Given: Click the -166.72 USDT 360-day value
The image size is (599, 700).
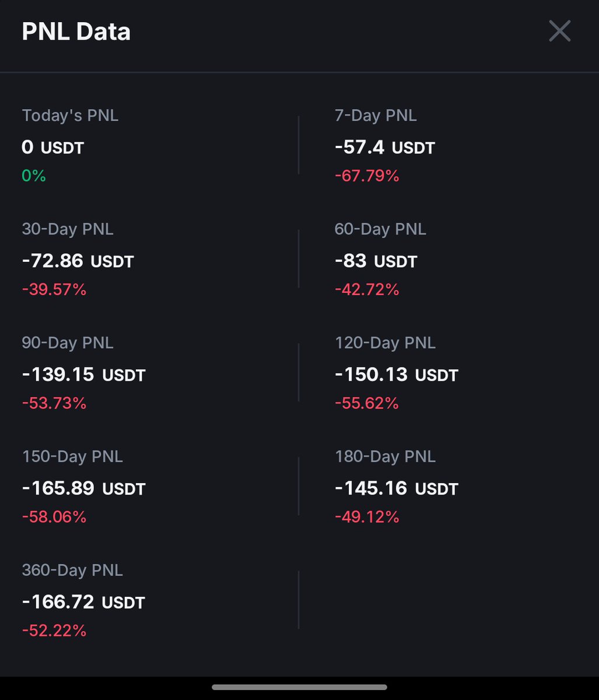Looking at the screenshot, I should point(83,602).
